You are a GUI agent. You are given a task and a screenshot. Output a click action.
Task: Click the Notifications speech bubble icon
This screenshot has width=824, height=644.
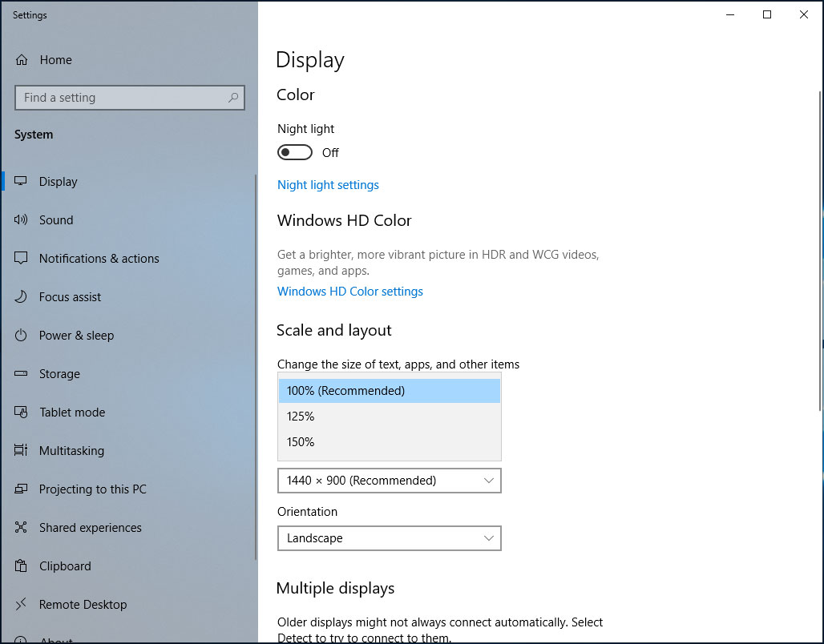click(21, 258)
